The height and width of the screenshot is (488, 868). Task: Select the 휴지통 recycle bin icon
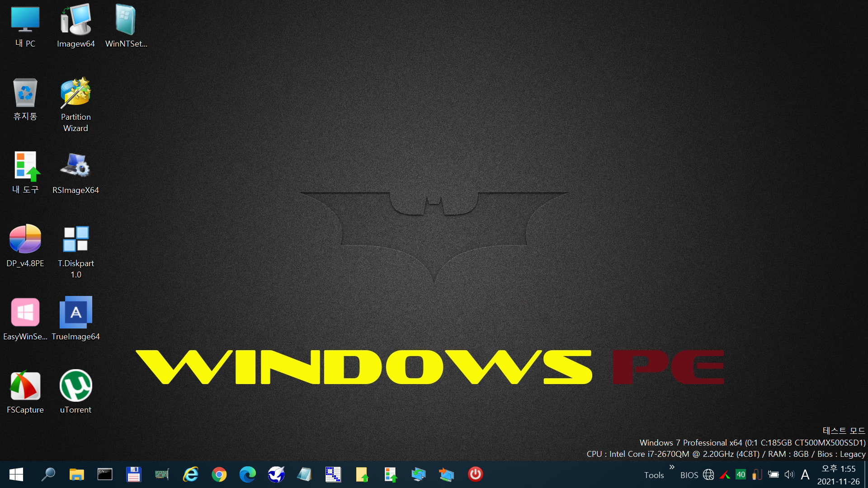click(x=25, y=99)
